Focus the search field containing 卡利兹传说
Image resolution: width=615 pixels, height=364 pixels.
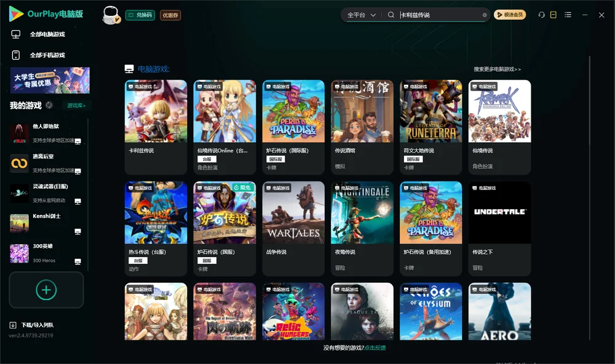(440, 15)
